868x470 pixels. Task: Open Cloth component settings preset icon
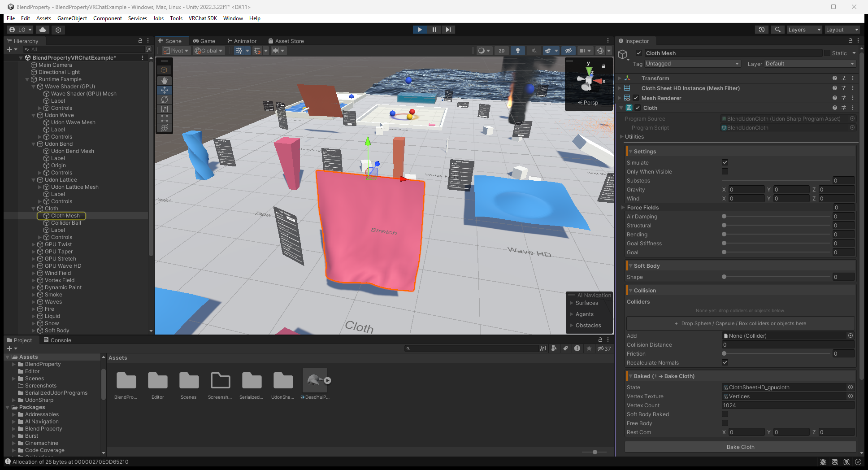click(x=844, y=108)
